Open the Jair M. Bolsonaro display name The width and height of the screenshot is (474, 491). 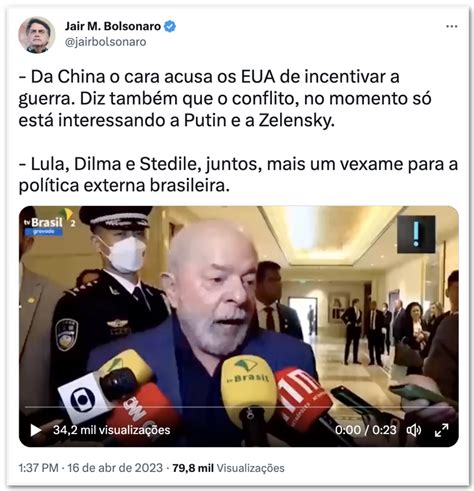(x=113, y=26)
